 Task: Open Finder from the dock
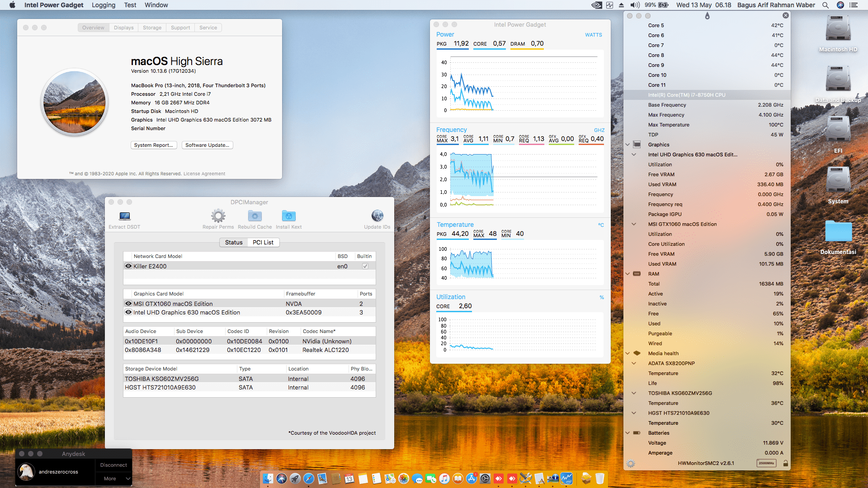tap(268, 479)
